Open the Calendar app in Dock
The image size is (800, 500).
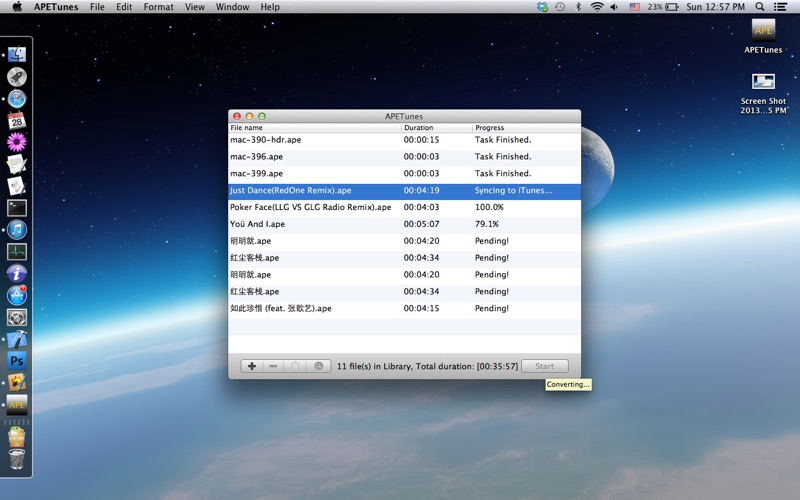(x=17, y=120)
